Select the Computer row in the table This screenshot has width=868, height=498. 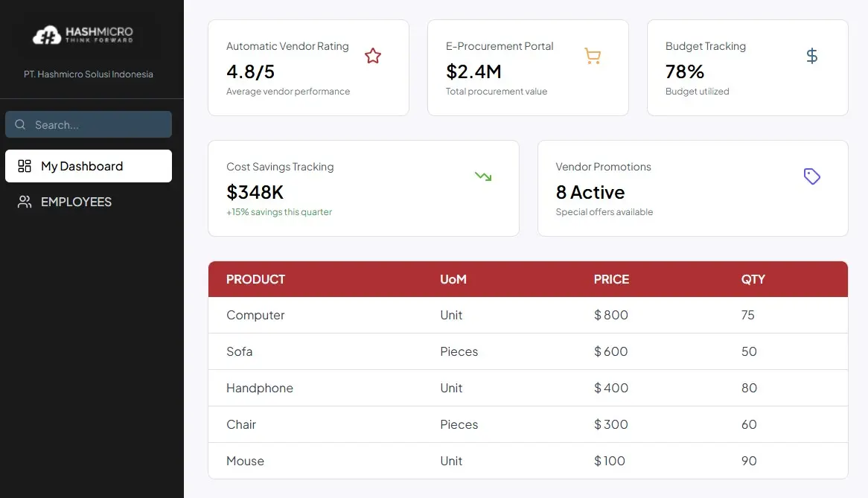255,315
